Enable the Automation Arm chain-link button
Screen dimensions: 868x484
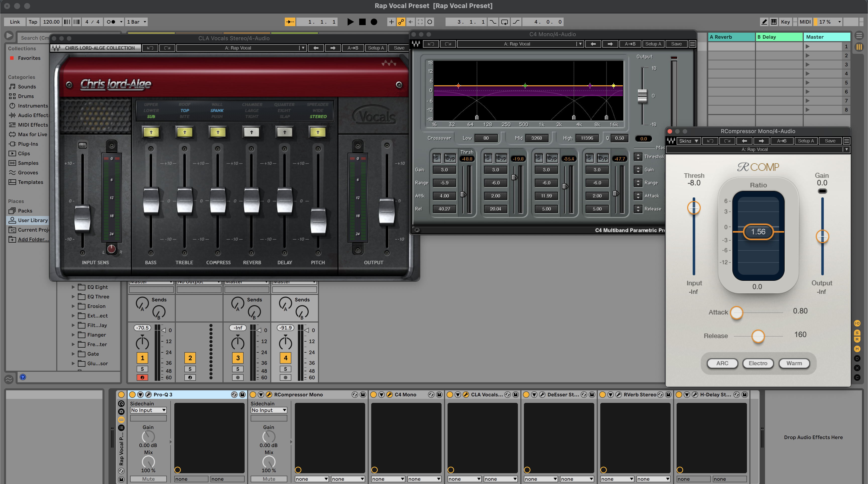point(401,22)
